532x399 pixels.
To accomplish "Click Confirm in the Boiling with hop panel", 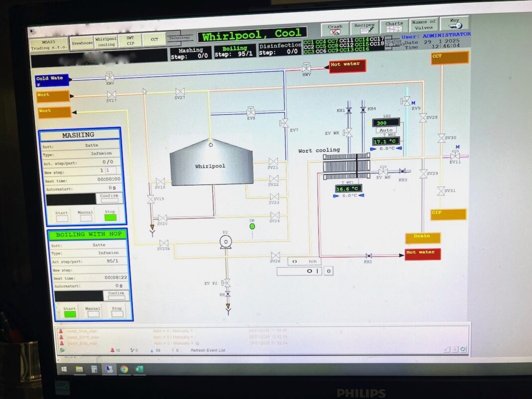I will [116, 296].
